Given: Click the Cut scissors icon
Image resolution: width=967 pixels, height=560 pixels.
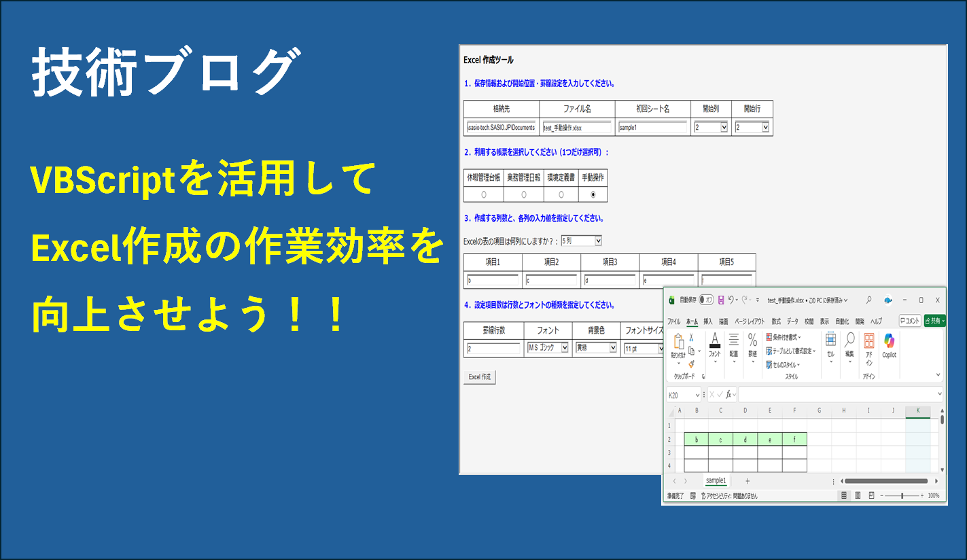Looking at the screenshot, I should pyautogui.click(x=691, y=337).
